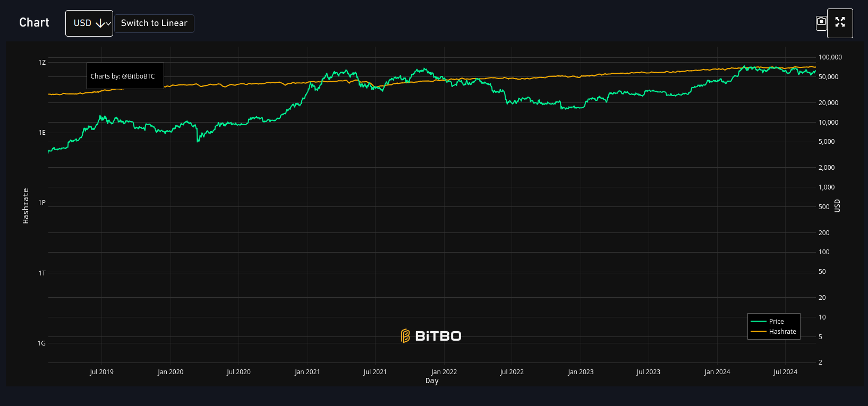Click the 1T hashrate axis tick
868x406 pixels.
(42, 273)
